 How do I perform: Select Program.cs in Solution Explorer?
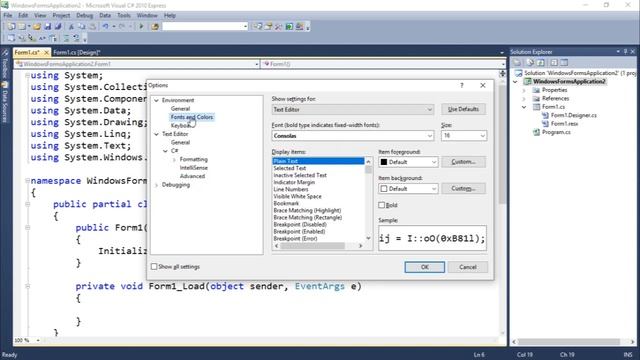click(556, 132)
